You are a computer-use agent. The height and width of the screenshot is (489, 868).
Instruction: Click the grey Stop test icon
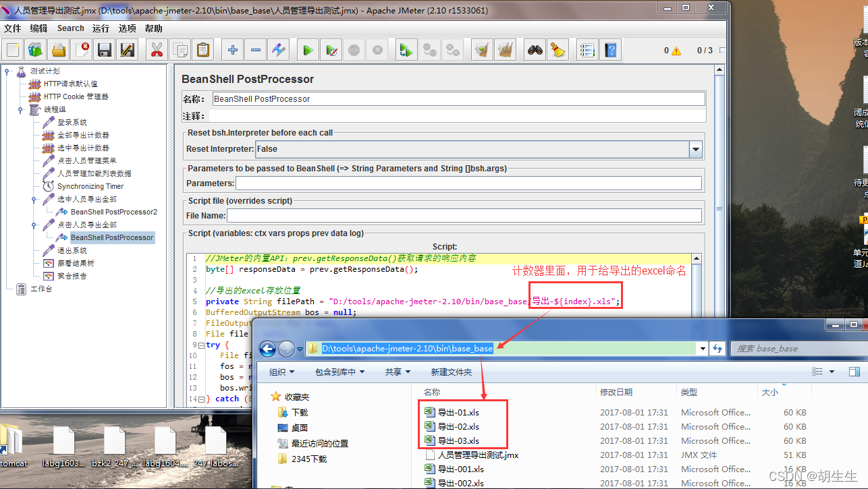[x=354, y=50]
